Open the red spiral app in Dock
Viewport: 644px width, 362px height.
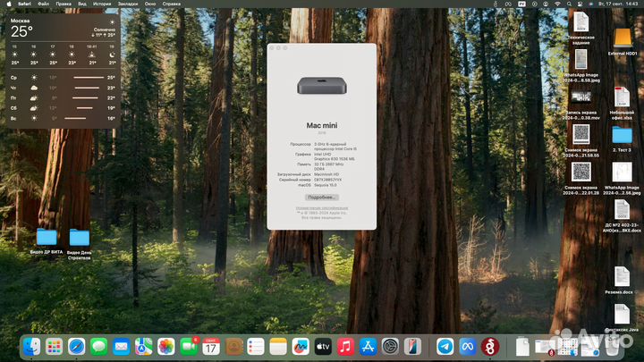490,347
